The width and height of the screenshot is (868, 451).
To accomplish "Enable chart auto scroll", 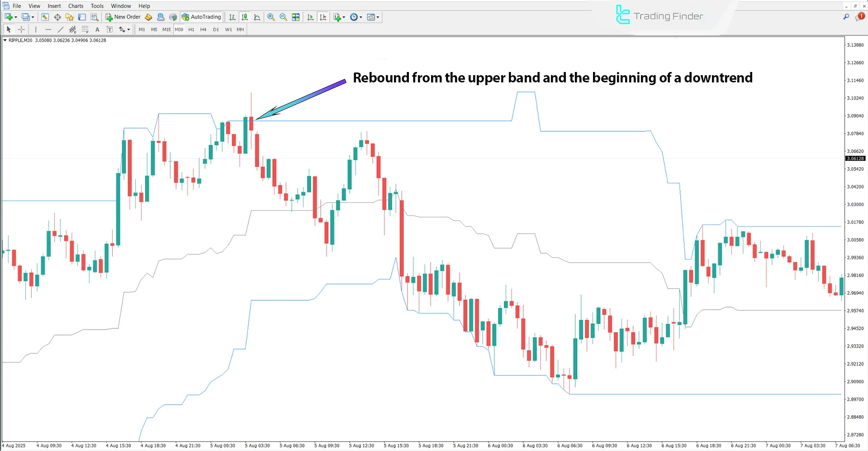I will (x=310, y=17).
